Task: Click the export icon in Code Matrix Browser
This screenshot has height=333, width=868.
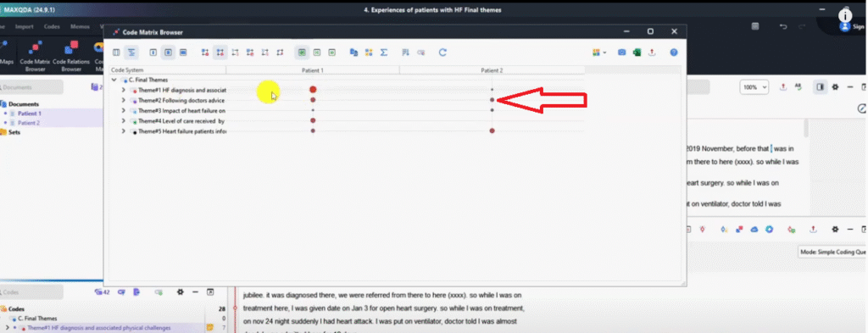Action: 652,53
